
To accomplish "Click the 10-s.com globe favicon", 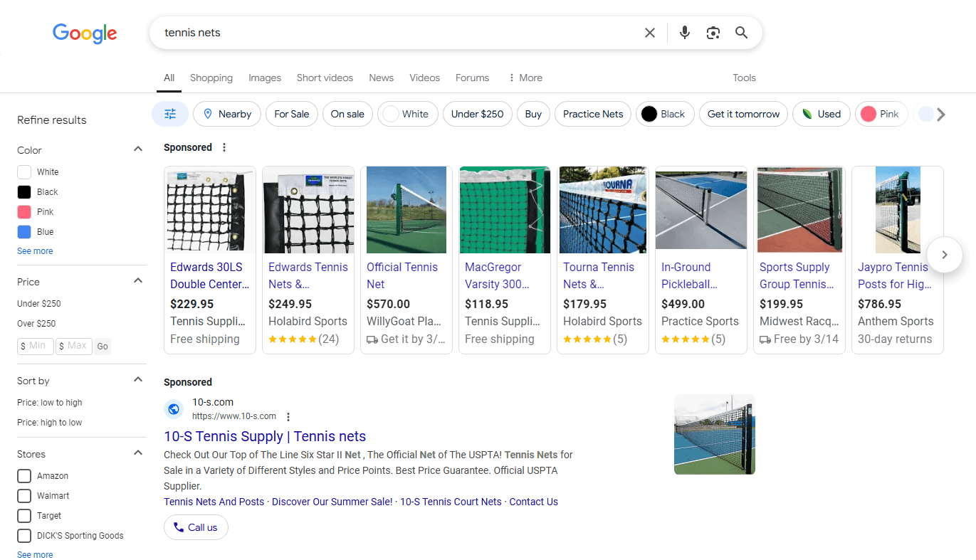I will point(174,409).
